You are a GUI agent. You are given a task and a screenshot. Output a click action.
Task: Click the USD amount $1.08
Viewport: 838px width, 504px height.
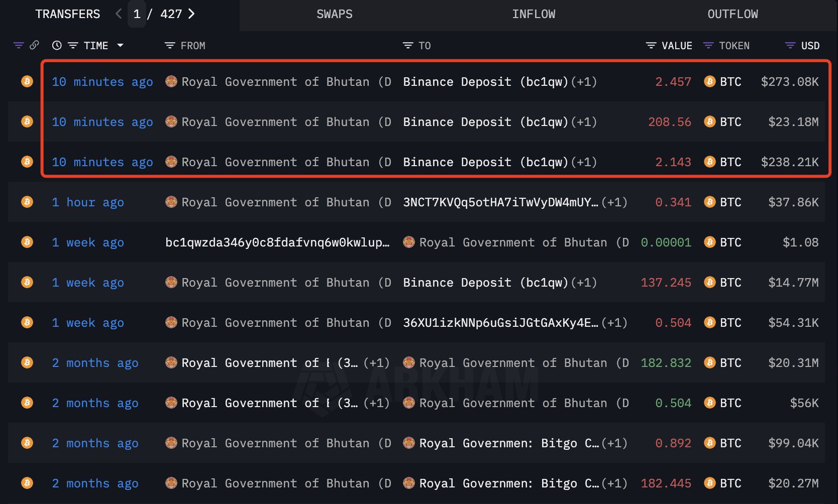[x=800, y=242]
